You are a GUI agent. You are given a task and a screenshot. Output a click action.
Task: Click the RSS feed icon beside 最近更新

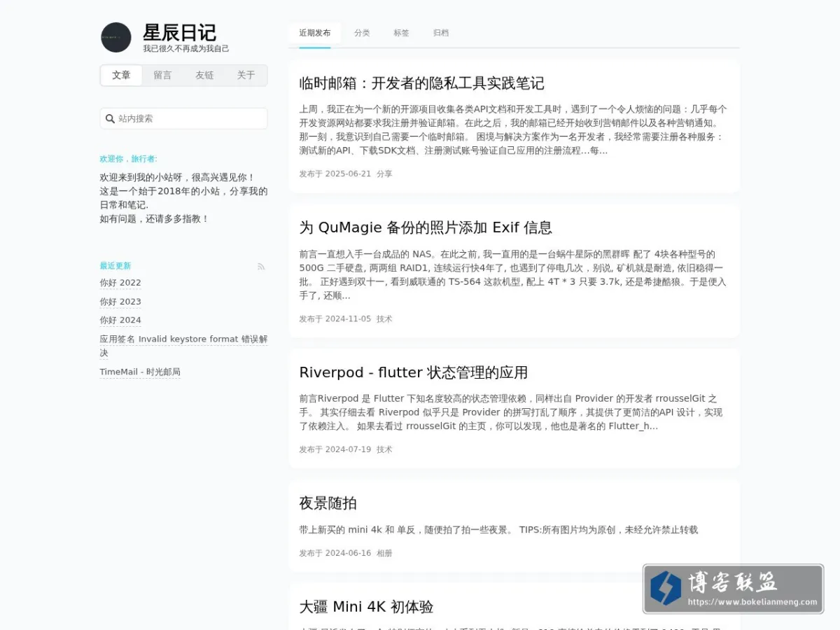pos(261,267)
